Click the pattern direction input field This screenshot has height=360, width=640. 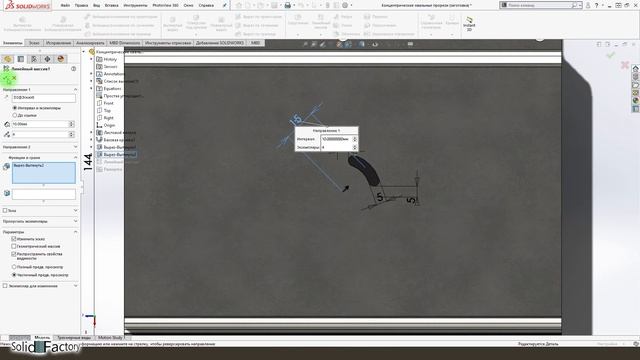pos(44,98)
